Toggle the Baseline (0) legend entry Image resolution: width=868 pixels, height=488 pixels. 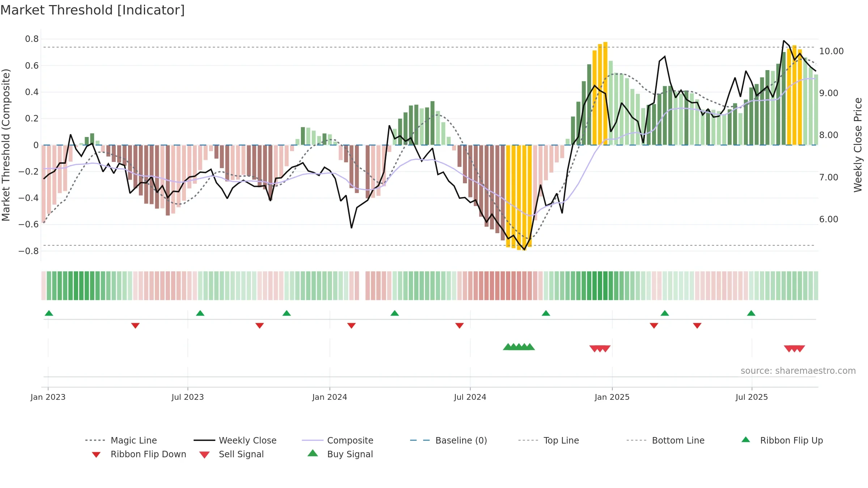pyautogui.click(x=448, y=440)
